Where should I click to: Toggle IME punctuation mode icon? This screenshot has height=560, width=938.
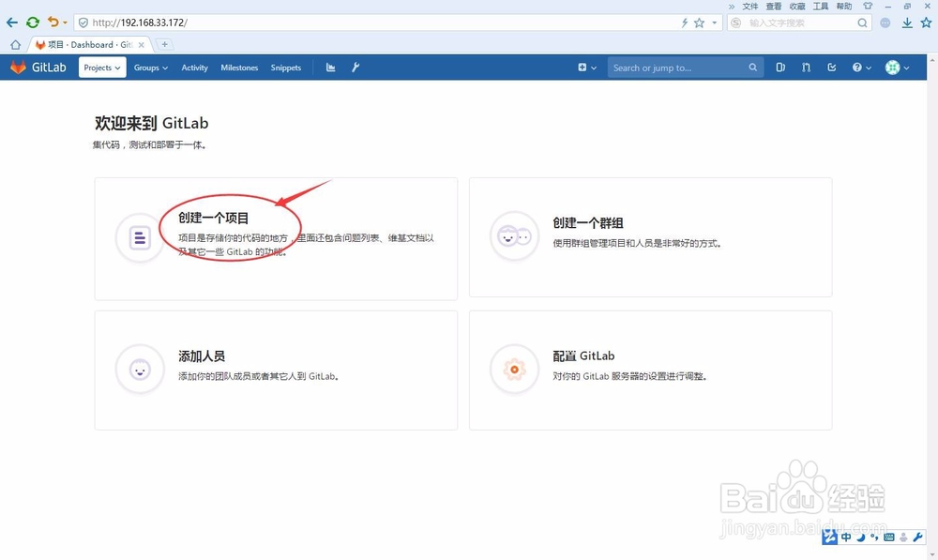point(874,537)
